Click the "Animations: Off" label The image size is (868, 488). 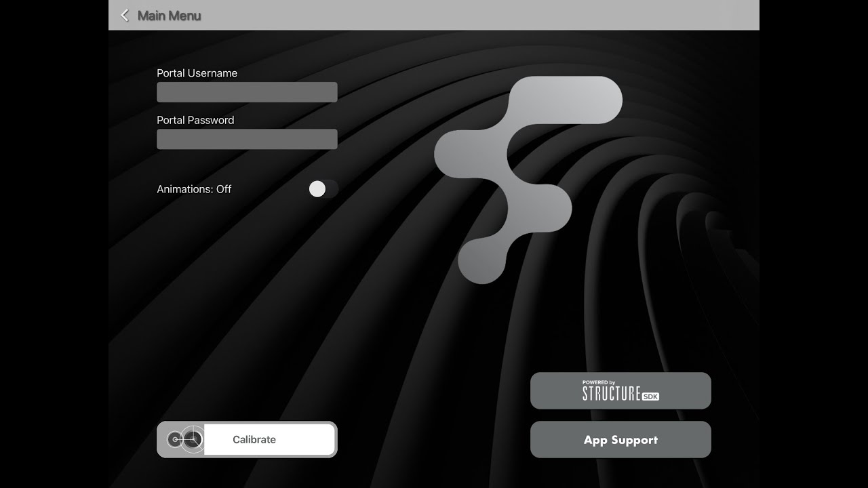pyautogui.click(x=194, y=189)
